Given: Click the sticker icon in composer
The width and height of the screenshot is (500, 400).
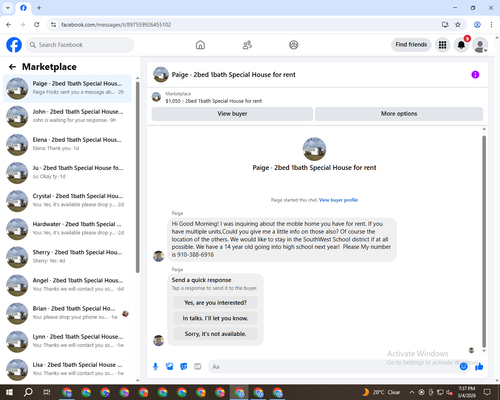Looking at the screenshot, I should pos(184,367).
